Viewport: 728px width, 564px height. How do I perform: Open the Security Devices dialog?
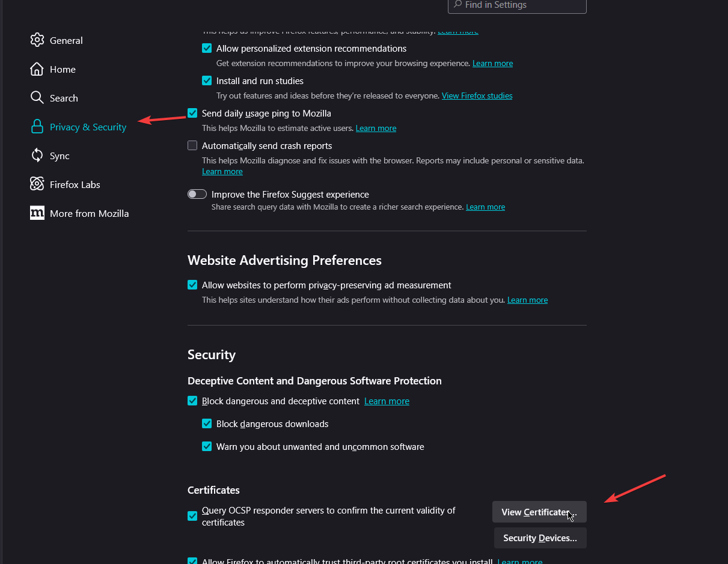(540, 538)
